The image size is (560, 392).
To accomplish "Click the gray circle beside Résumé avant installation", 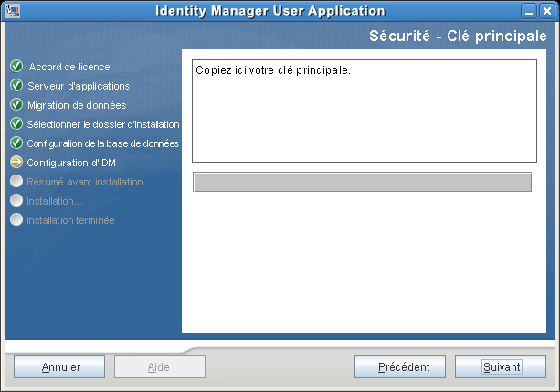I will (16, 182).
